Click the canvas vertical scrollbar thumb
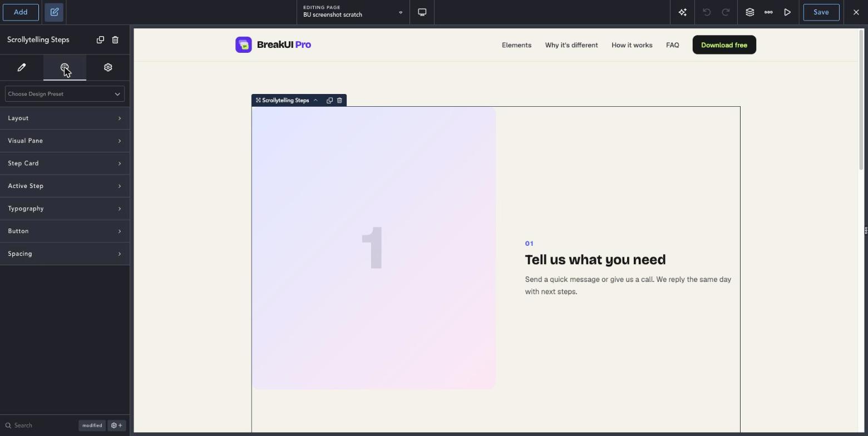 (862, 100)
